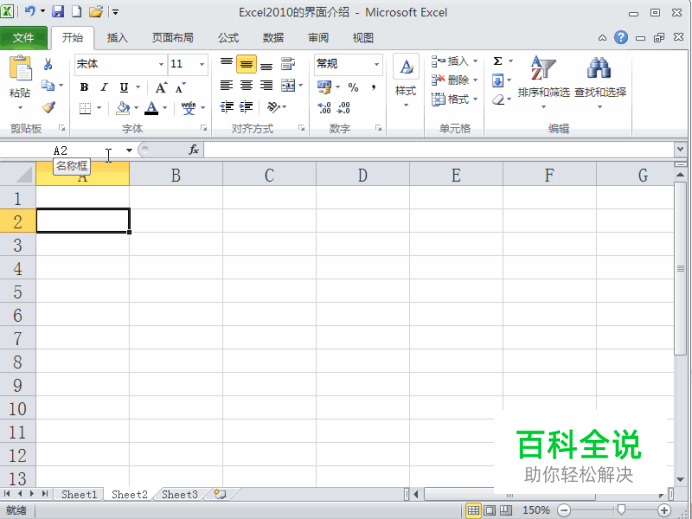Toggle Italic formatting
The image size is (692, 519).
click(x=104, y=87)
